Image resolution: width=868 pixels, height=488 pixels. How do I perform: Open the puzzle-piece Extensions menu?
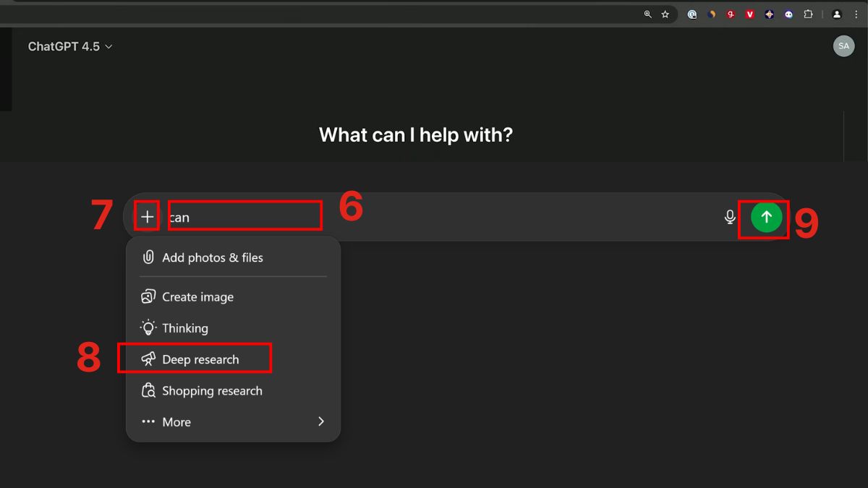809,14
